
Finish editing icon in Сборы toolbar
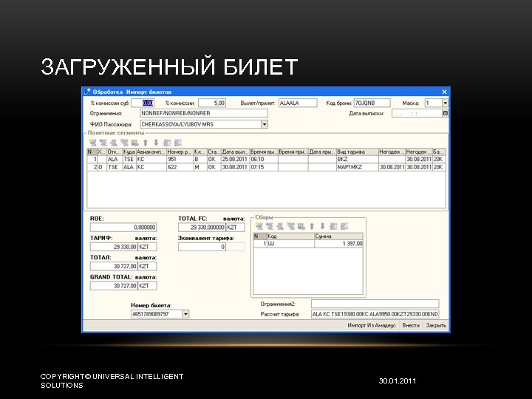point(301,226)
